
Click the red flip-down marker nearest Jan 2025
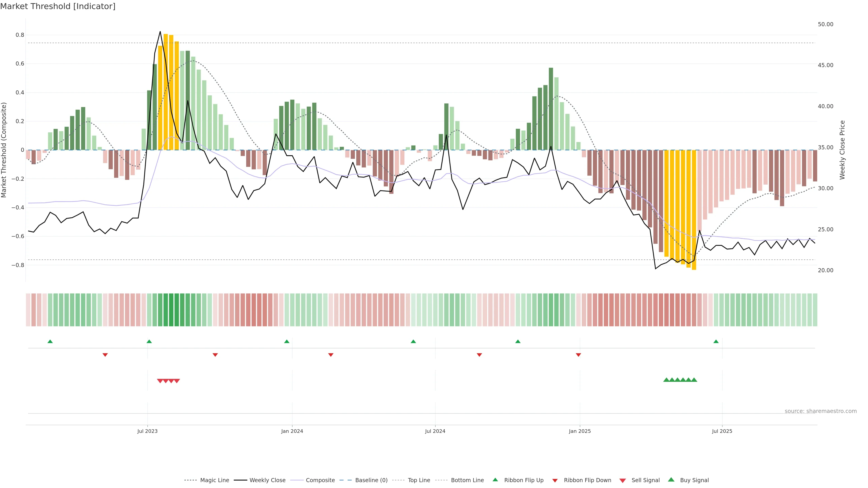coord(578,355)
